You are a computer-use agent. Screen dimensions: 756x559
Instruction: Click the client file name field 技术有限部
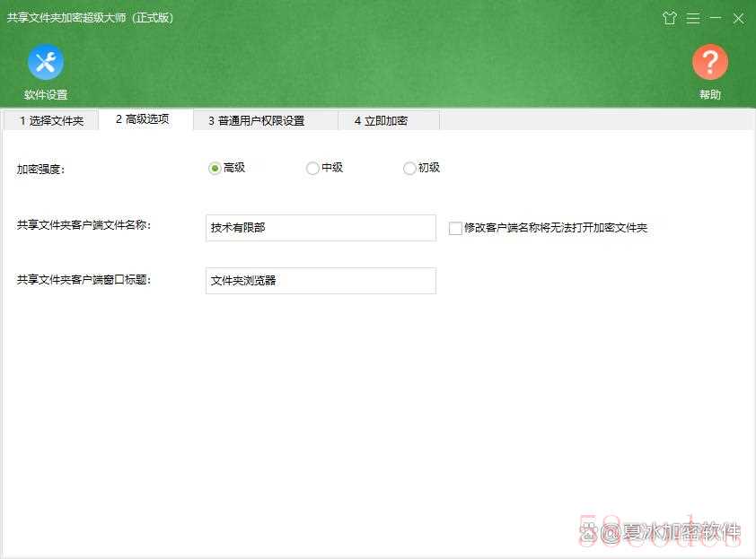click(x=320, y=228)
